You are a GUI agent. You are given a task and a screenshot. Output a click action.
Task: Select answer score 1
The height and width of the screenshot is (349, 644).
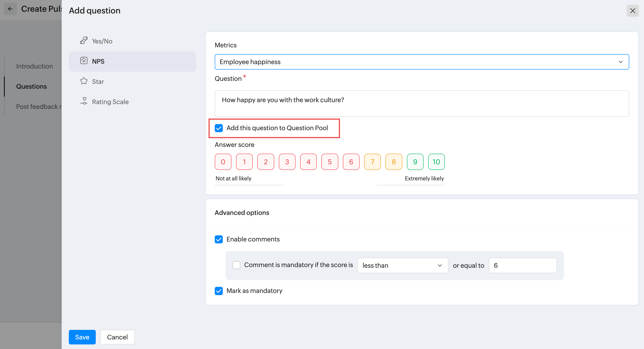tap(244, 162)
